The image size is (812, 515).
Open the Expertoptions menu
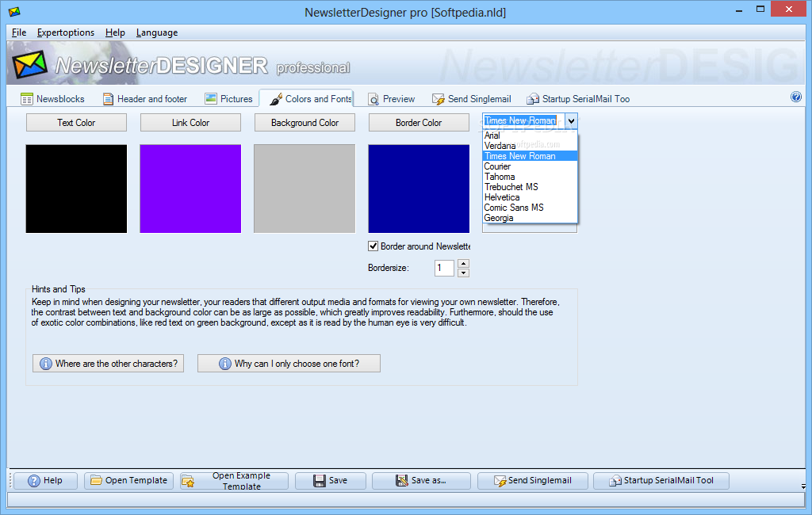(66, 32)
